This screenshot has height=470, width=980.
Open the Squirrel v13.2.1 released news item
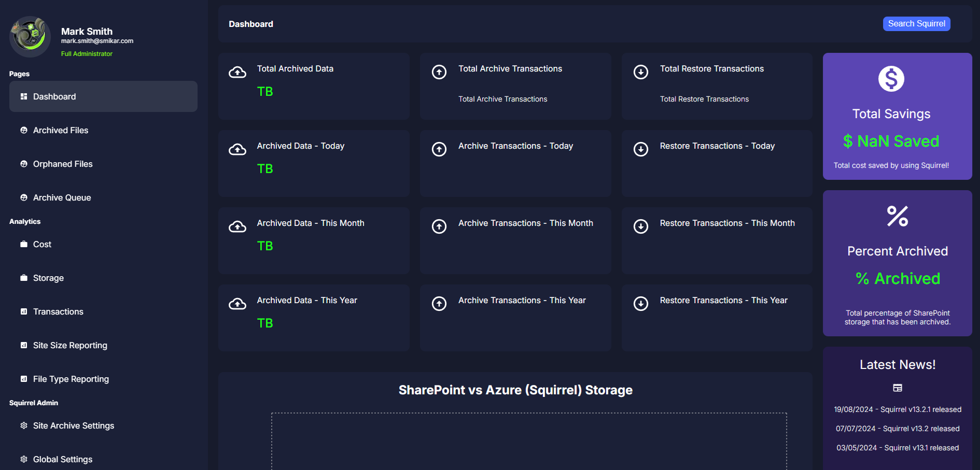(x=897, y=409)
